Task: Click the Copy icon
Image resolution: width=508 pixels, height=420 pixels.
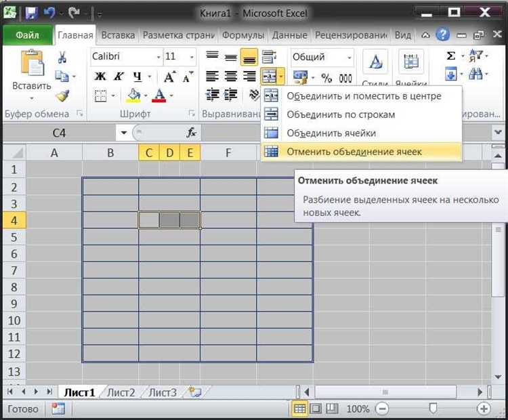Action: 62,77
